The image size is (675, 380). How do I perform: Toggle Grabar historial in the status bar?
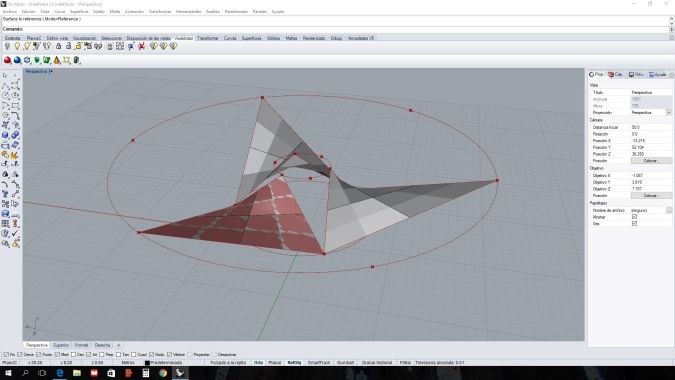[x=377, y=363]
